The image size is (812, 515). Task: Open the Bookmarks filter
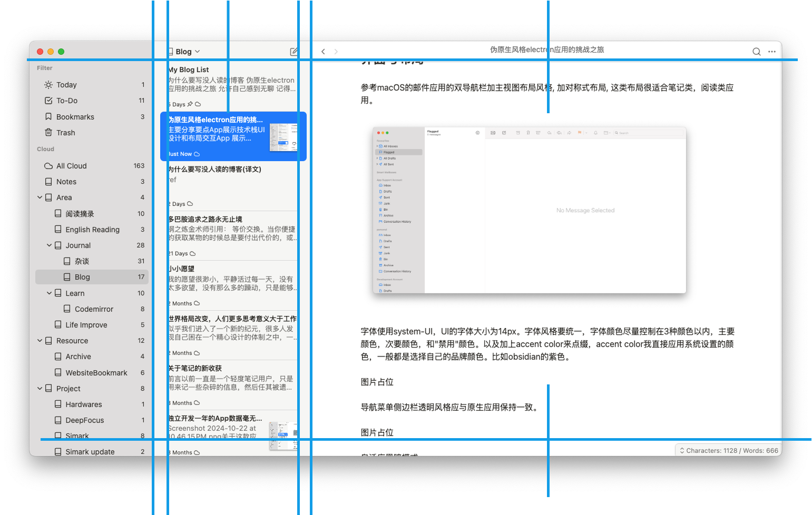click(x=75, y=117)
